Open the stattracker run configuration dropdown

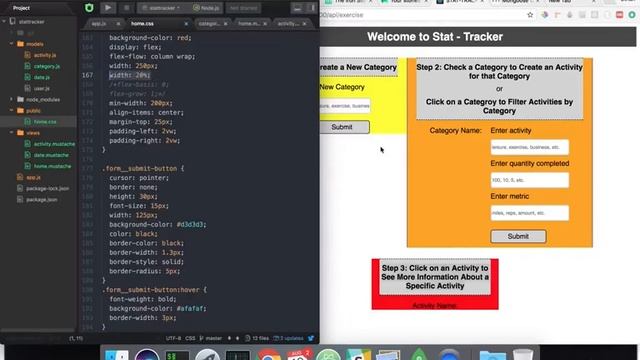tap(162, 8)
